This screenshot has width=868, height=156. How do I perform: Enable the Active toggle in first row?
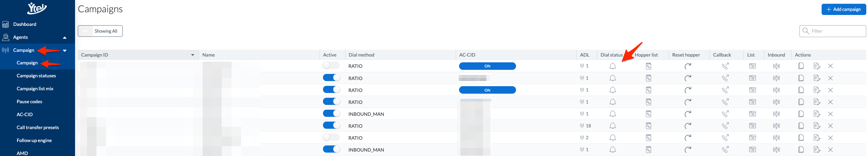[331, 65]
